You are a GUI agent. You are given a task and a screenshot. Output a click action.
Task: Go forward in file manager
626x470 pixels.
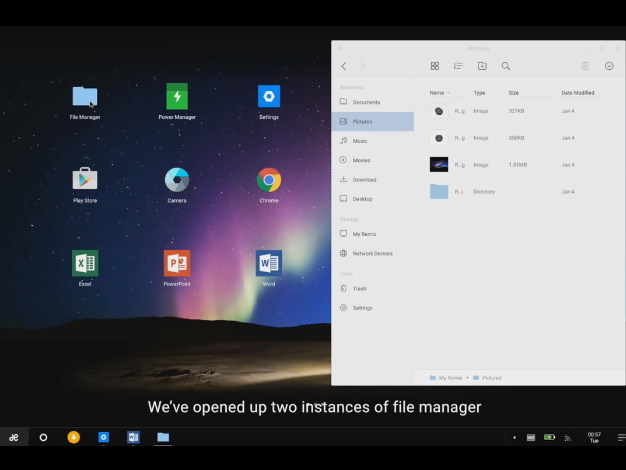click(363, 66)
